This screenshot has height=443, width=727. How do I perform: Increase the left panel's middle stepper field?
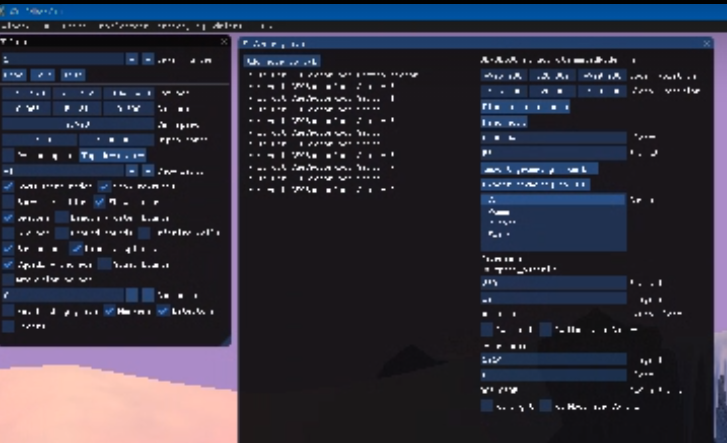click(148, 171)
